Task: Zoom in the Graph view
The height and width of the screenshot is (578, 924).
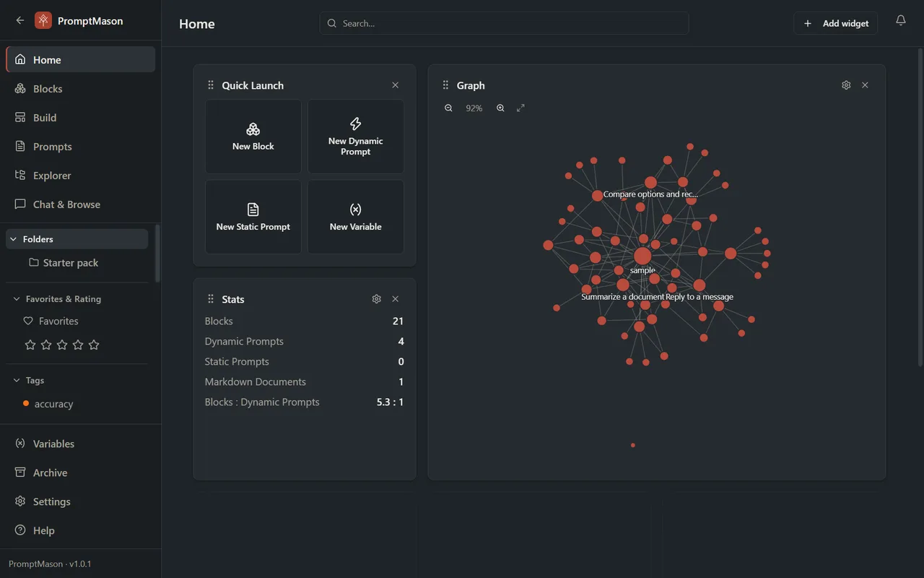Action: click(500, 108)
